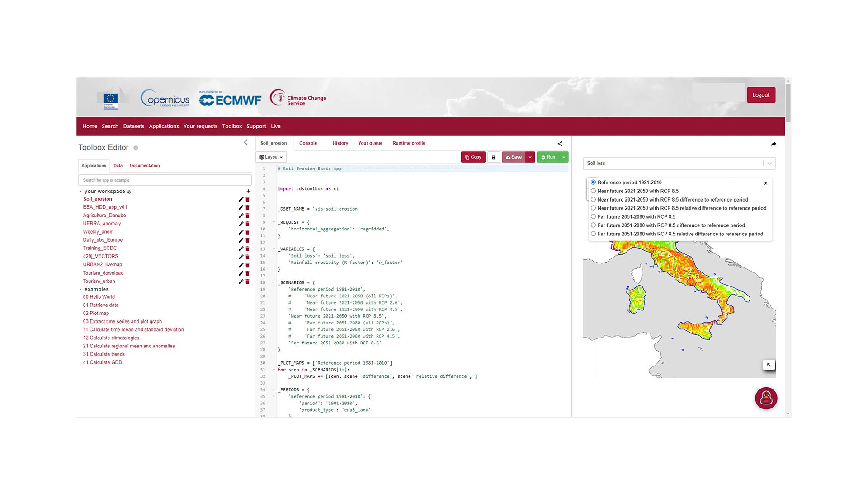Viewport: 868px width, 488px height.
Task: Click the share icon above code editor
Action: click(x=560, y=144)
